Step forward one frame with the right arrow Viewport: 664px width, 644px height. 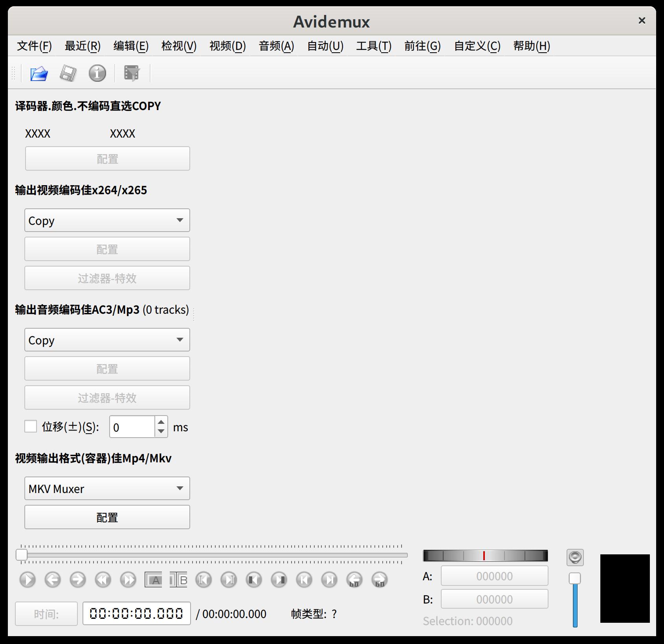[78, 580]
